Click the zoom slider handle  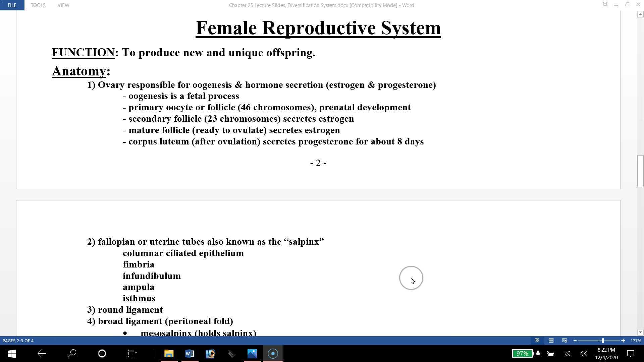tap(602, 340)
